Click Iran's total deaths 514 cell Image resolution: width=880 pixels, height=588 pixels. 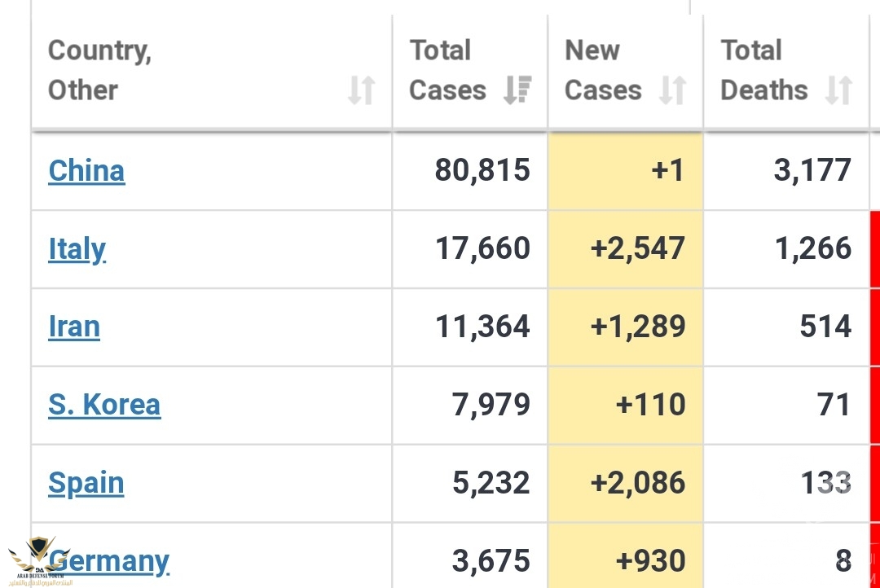(x=786, y=327)
